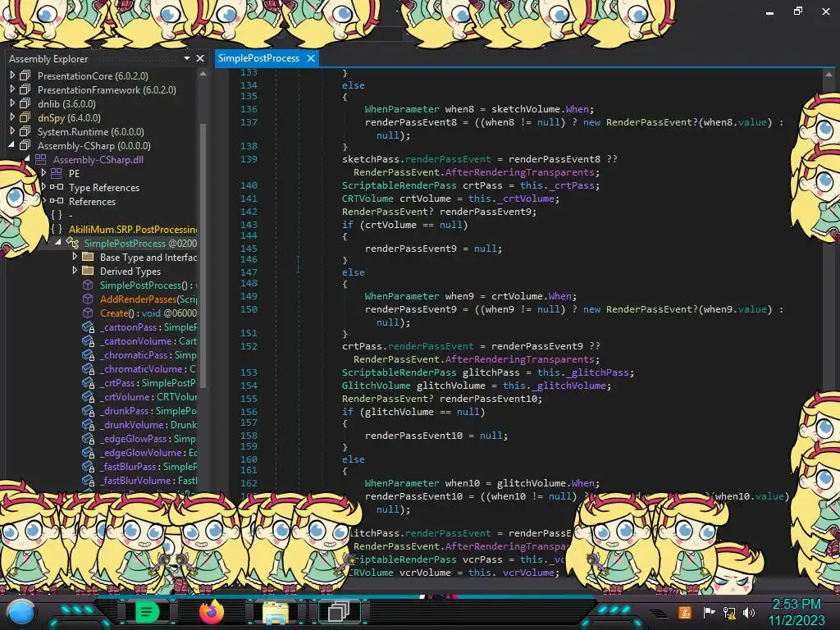The width and height of the screenshot is (840, 630).
Task: Expand the Base Type and Interfaces folder
Action: 75,257
